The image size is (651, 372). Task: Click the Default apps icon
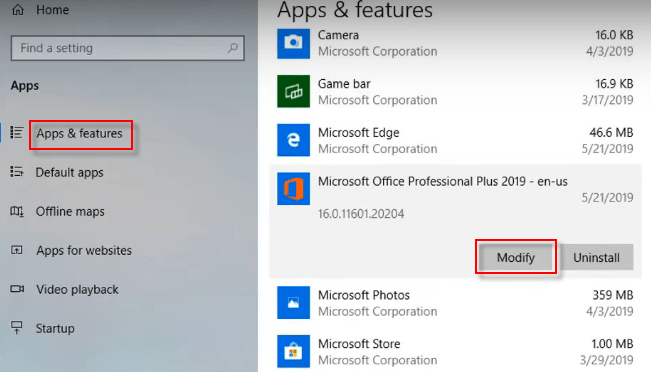17,172
